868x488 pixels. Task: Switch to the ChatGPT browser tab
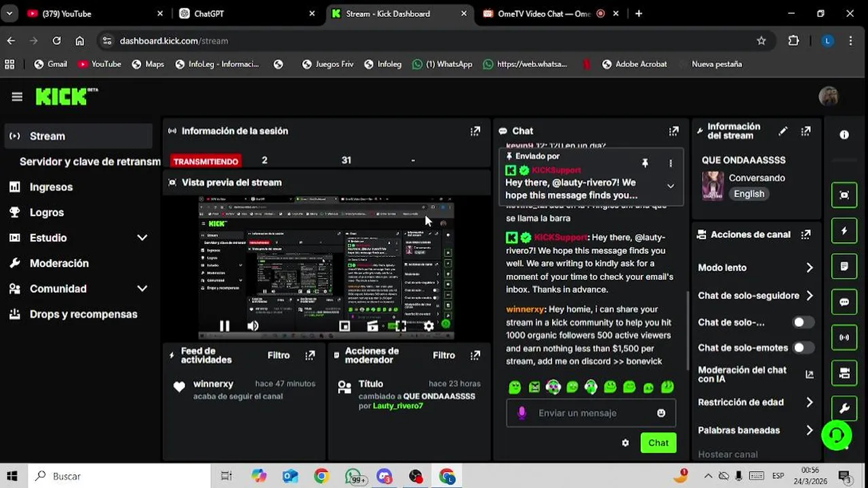[x=248, y=14]
